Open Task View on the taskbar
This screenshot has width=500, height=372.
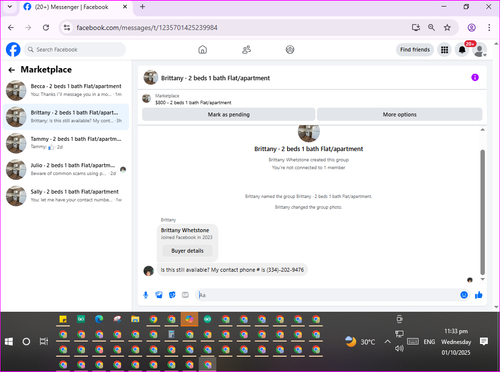44,342
